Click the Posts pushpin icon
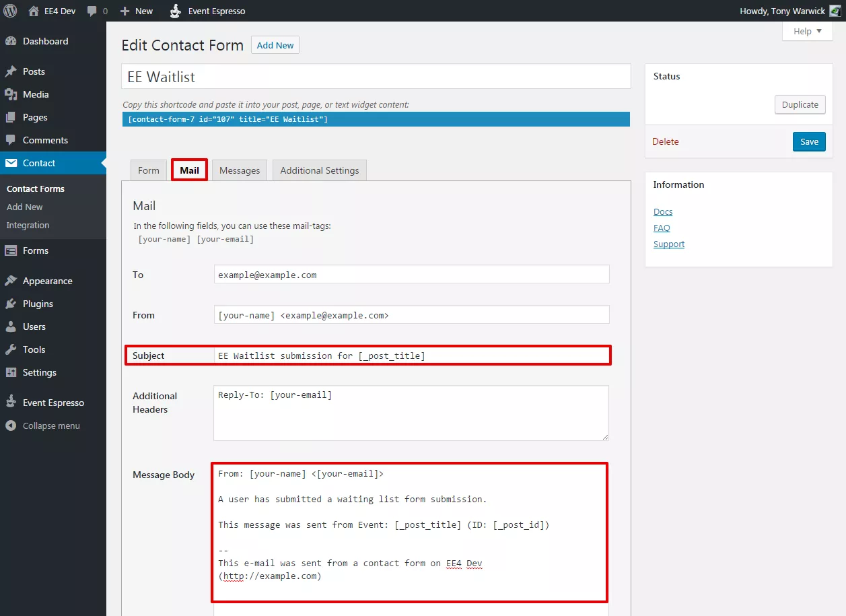 [x=11, y=71]
